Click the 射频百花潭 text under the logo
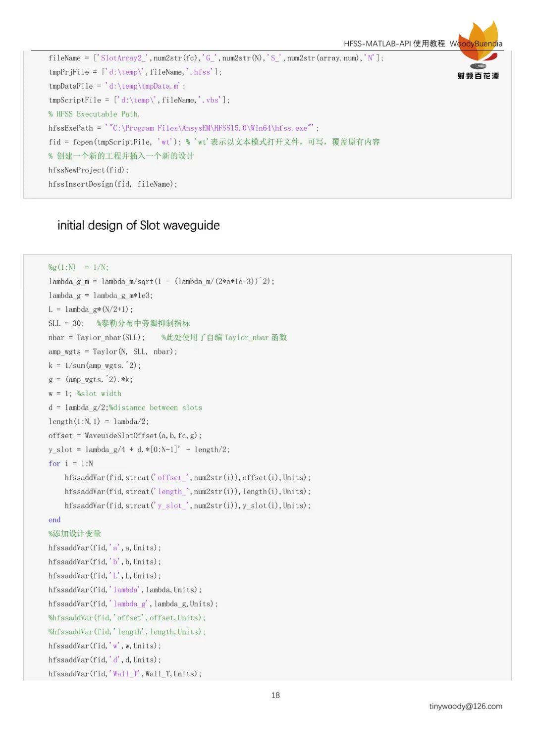Viewport: 535px width, 756px height. (x=478, y=76)
